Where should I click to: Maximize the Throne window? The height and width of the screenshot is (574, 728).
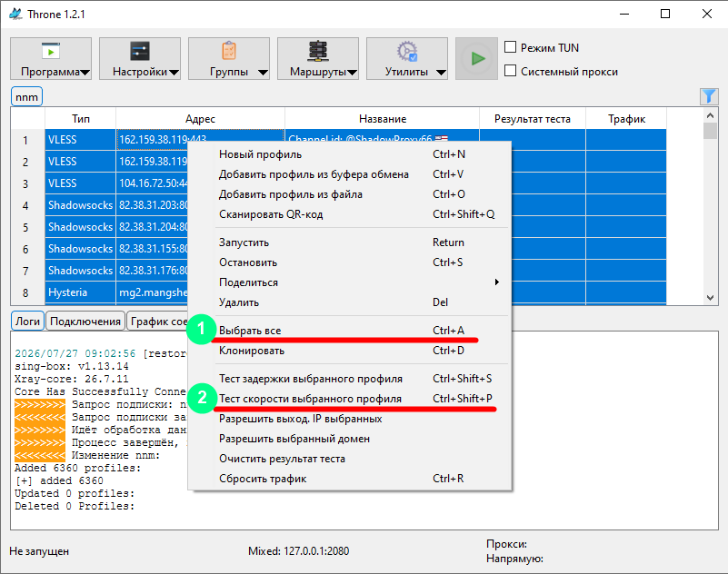pos(665,14)
